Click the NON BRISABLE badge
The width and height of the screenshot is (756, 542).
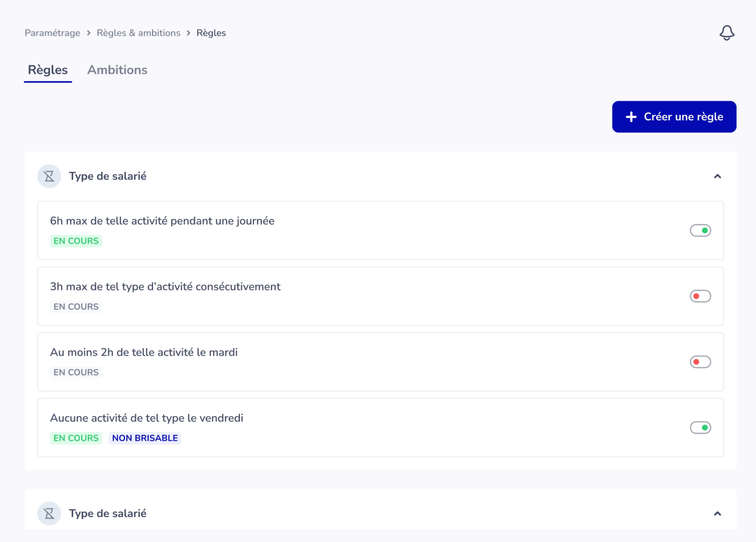[145, 438]
